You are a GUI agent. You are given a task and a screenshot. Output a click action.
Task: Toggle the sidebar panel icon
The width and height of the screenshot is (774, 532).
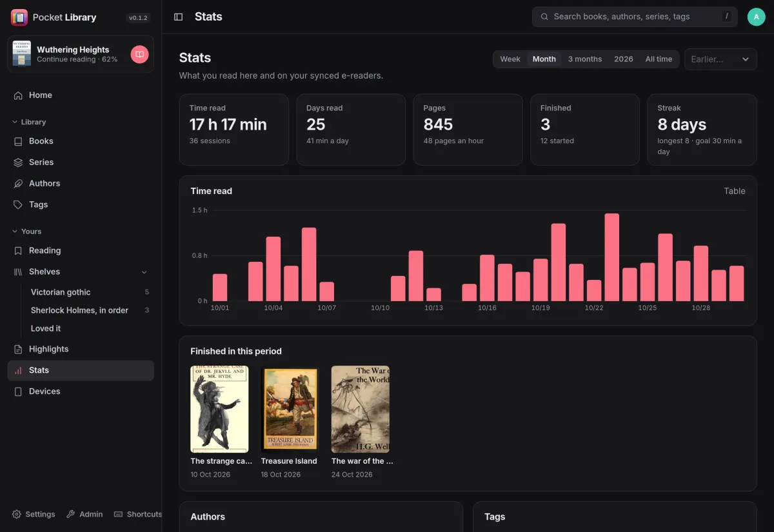pyautogui.click(x=179, y=17)
